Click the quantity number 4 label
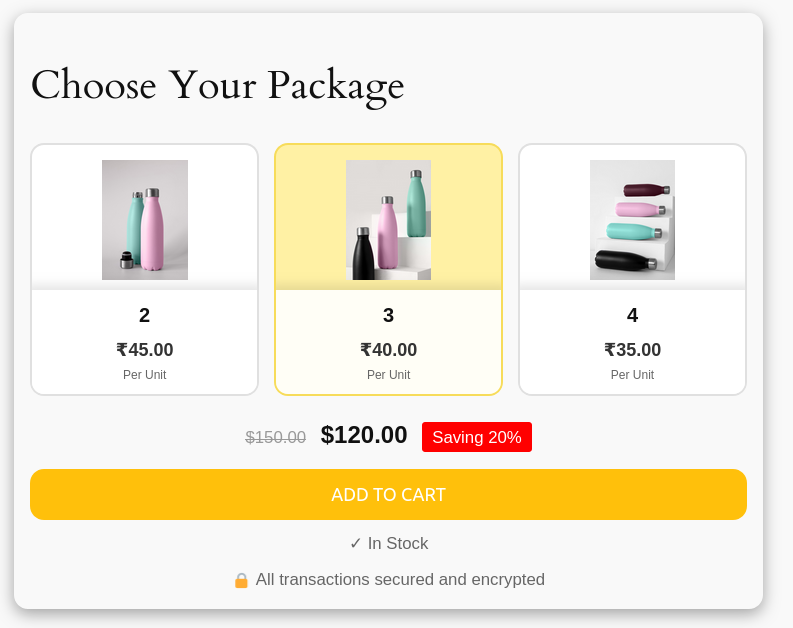Image resolution: width=793 pixels, height=628 pixels. [x=632, y=316]
